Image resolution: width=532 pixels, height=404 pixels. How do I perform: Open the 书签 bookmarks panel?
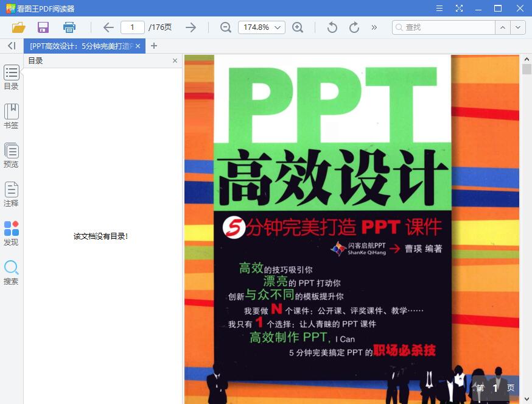point(11,116)
